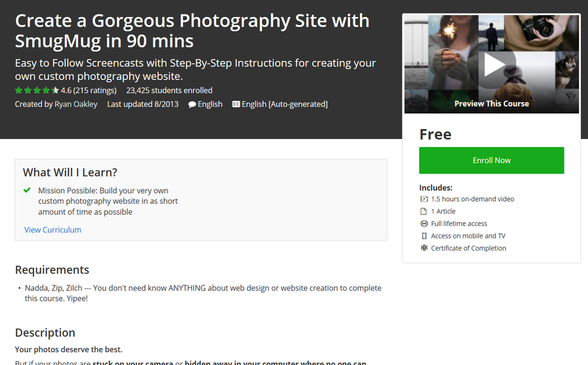Click the speech bubble language icon
Viewport: 588px width, 365px height.
point(192,104)
